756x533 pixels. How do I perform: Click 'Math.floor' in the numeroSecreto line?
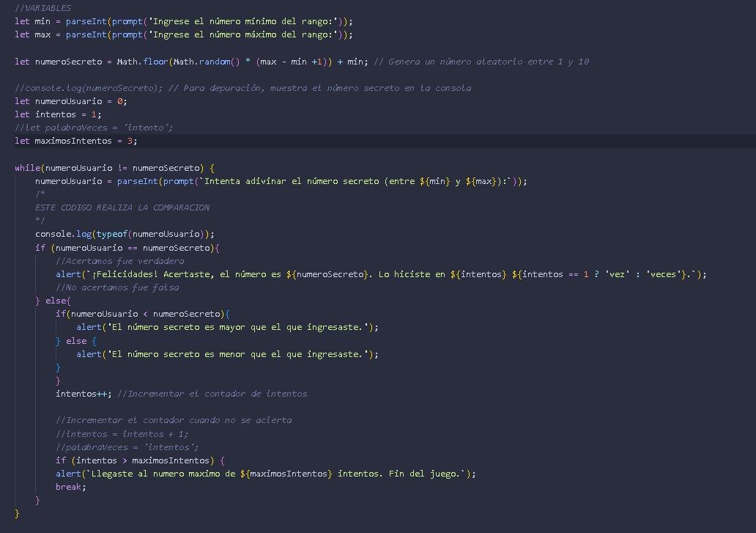coord(142,62)
